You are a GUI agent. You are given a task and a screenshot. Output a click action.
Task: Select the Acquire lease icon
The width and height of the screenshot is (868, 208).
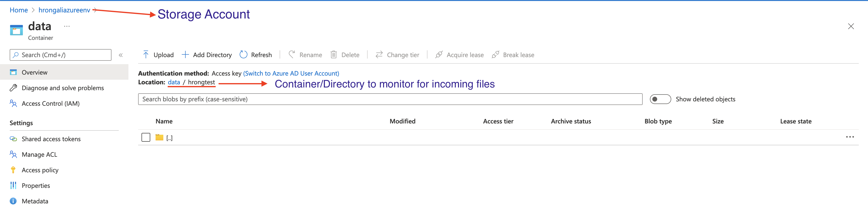pos(439,54)
